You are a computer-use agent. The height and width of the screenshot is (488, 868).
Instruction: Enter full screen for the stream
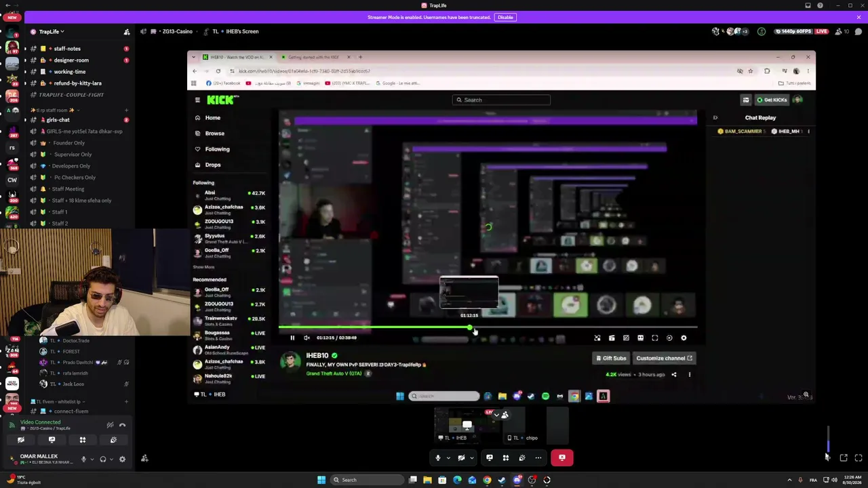859,458
